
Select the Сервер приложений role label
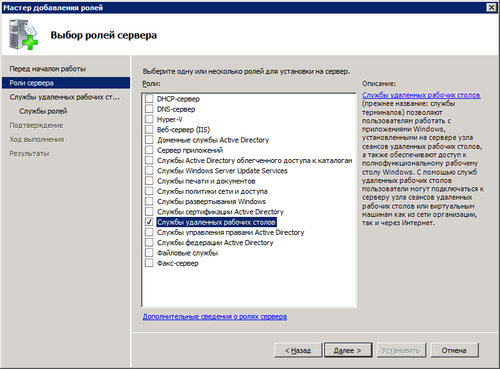pos(190,150)
